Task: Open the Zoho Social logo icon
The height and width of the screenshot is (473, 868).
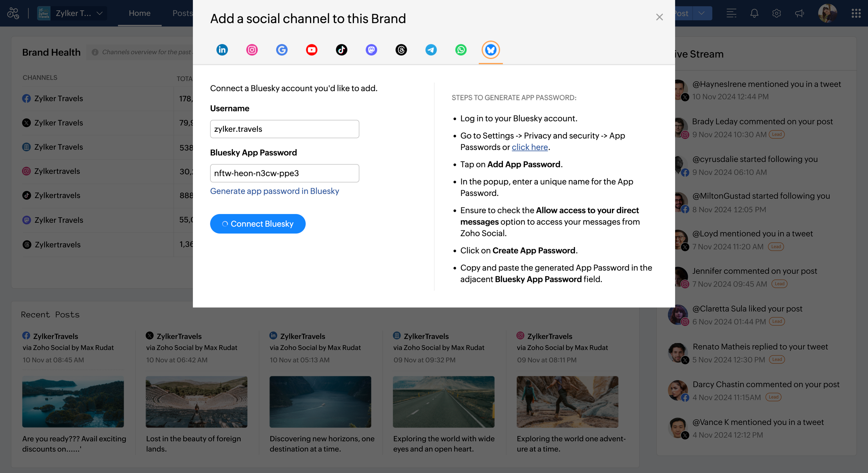Action: pyautogui.click(x=13, y=13)
